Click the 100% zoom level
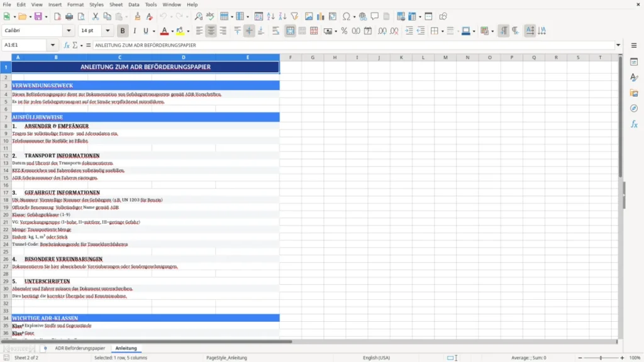The height and width of the screenshot is (362, 644). (635, 358)
